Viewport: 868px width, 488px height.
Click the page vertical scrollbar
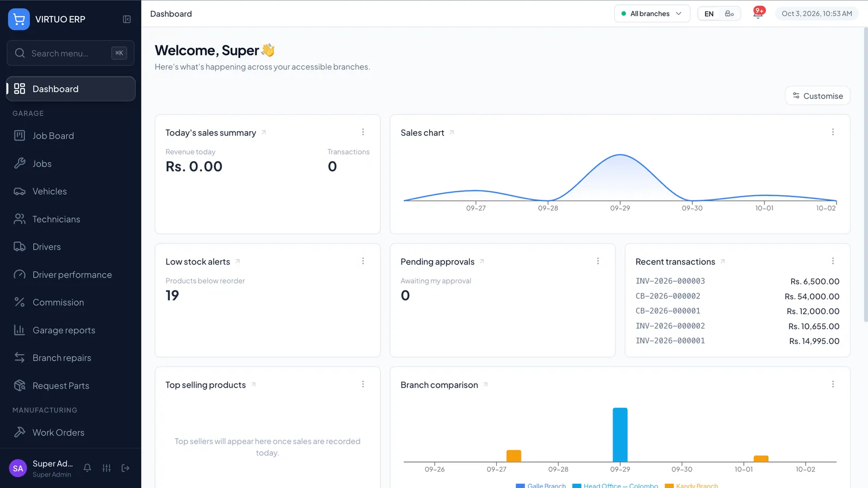tap(865, 174)
